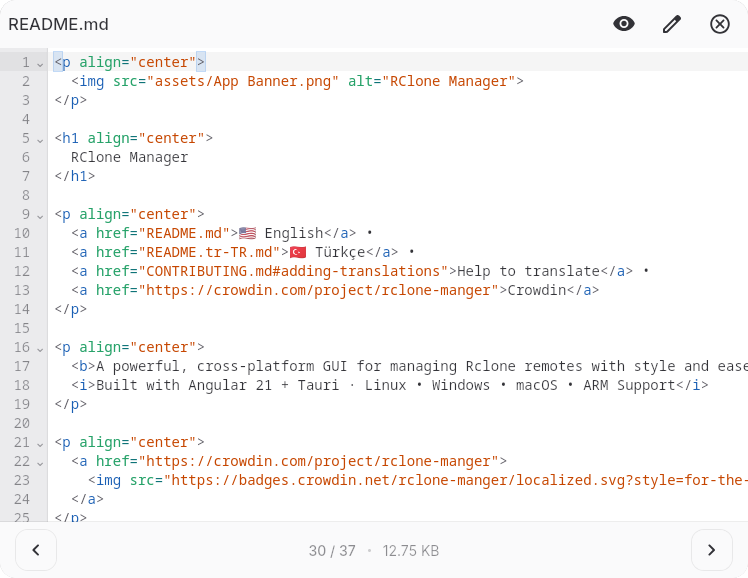The width and height of the screenshot is (748, 578).
Task: Click the crowdin URL on line 13
Action: pyautogui.click(x=318, y=290)
